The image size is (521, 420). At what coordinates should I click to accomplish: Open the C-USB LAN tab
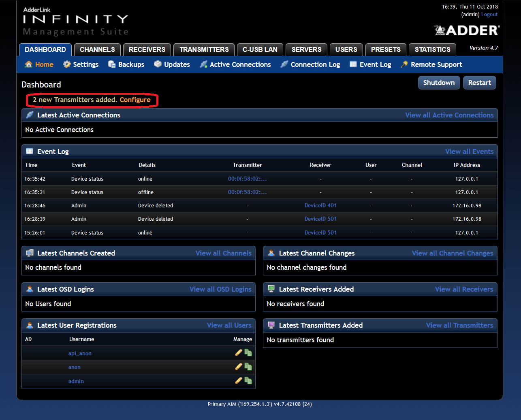tap(260, 49)
